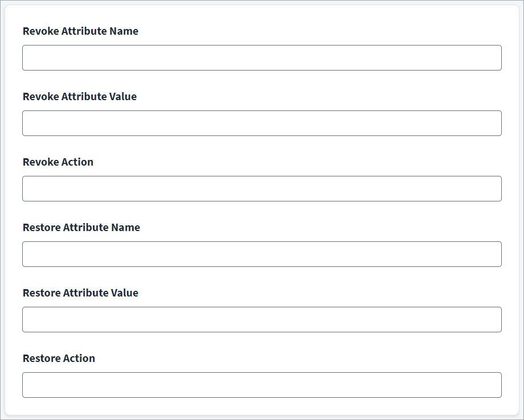Activate the box beneath Restore Attribute Value
The image size is (524, 420).
tap(262, 319)
